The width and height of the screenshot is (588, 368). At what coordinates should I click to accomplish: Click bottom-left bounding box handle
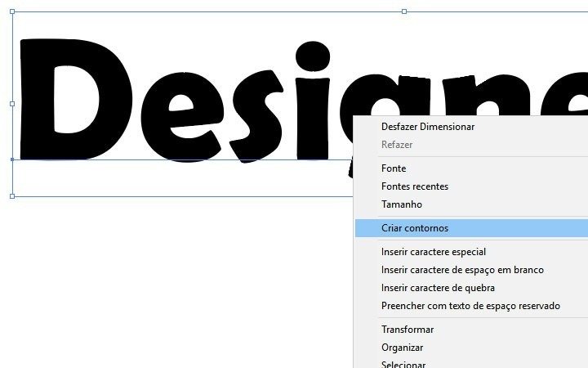click(12, 196)
